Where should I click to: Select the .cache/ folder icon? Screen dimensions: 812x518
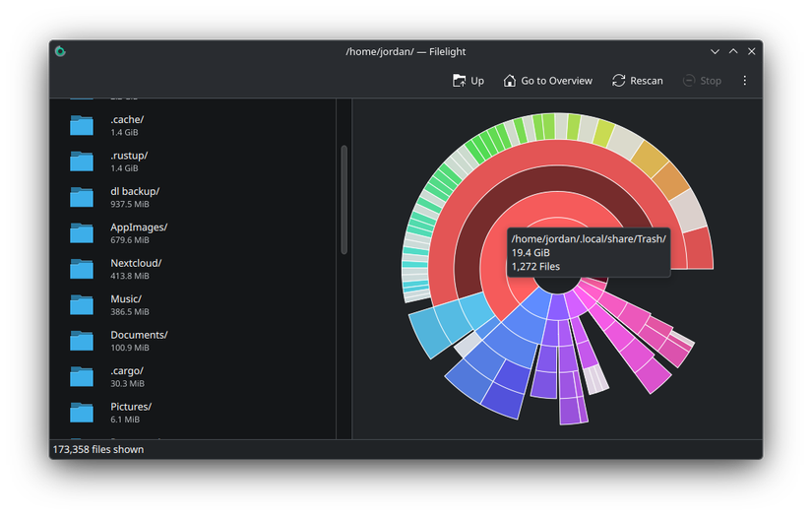pos(82,125)
